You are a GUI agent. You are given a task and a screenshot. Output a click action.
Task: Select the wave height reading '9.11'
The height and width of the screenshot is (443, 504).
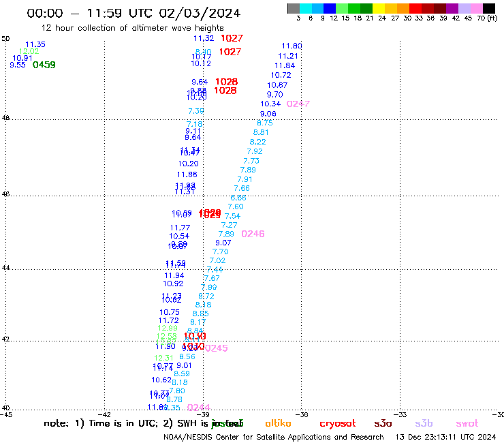[x=193, y=131]
